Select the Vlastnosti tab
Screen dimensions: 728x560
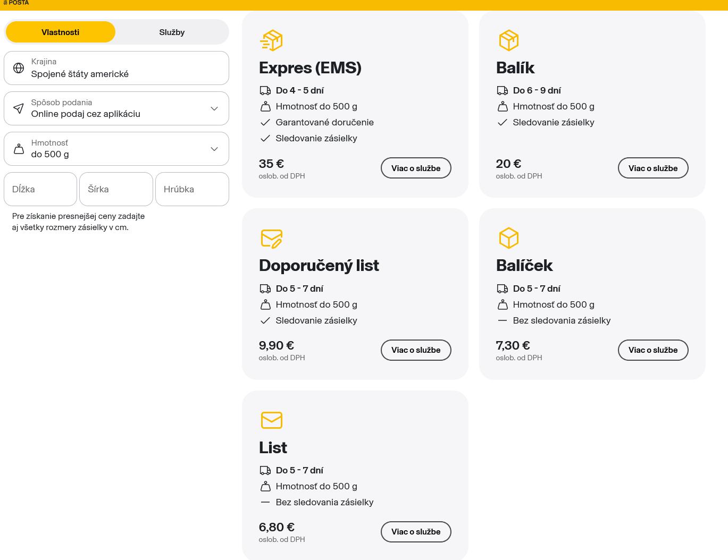click(61, 32)
